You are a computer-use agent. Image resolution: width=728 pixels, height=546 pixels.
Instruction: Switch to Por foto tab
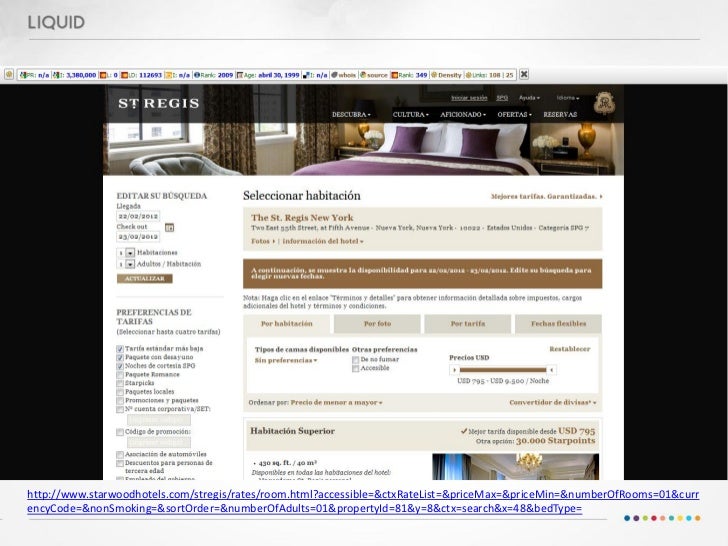(x=377, y=324)
